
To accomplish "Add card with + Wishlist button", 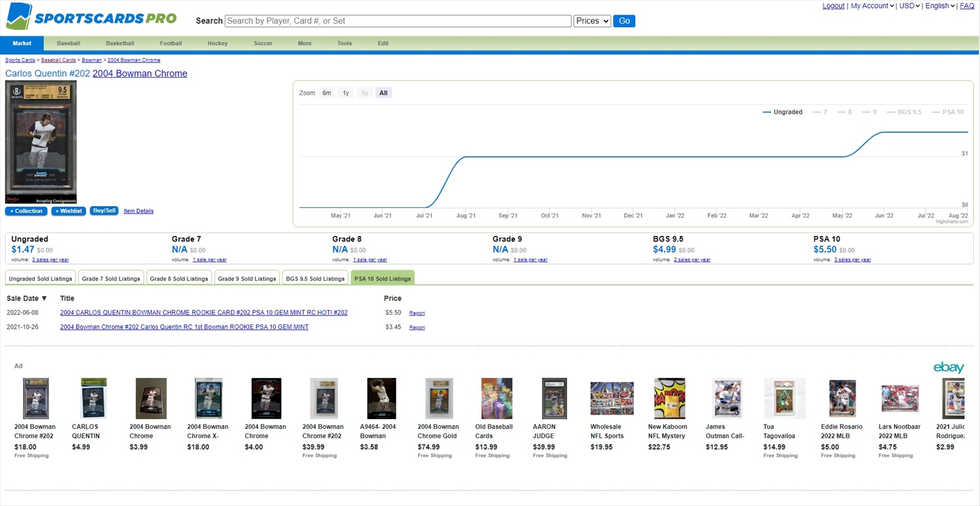I will tap(69, 211).
